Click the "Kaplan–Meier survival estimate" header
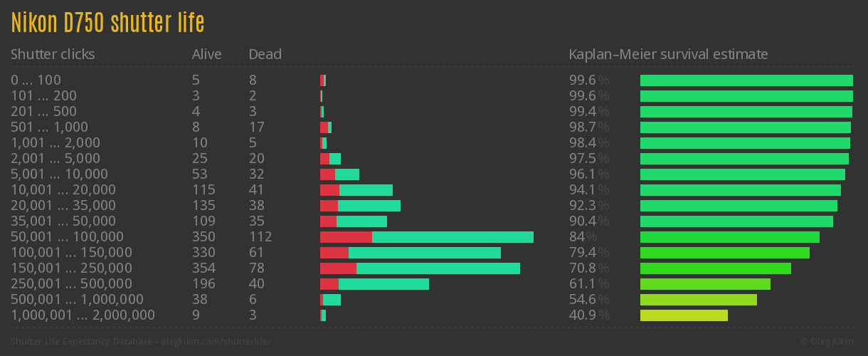Image resolution: width=868 pixels, height=356 pixels. click(668, 54)
